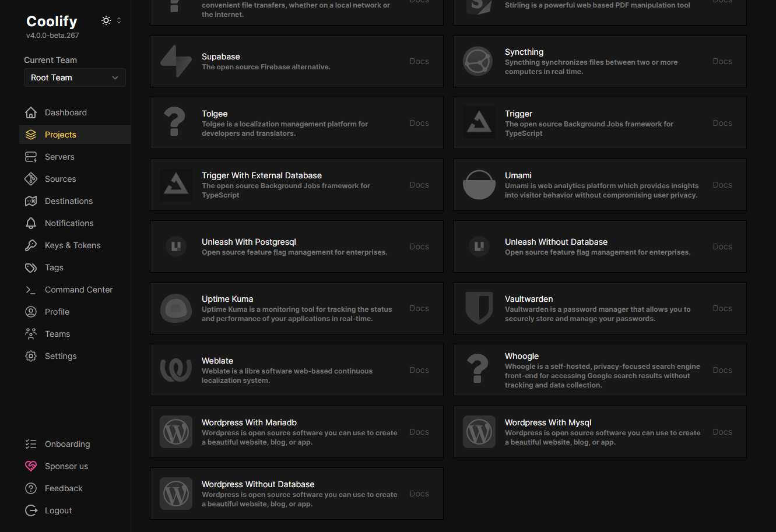This screenshot has height=532, width=776.
Task: Open Docs link for Syncthing
Action: [x=722, y=61]
